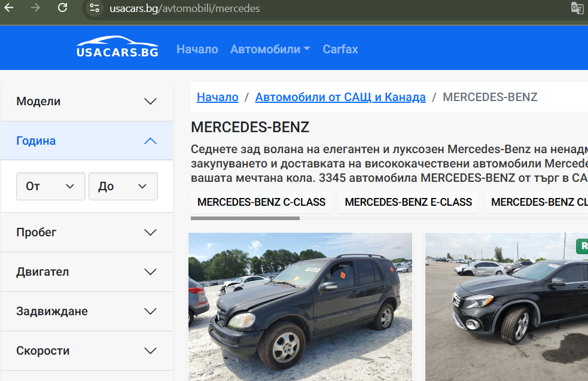Open the Carfax navigation item

tap(340, 49)
